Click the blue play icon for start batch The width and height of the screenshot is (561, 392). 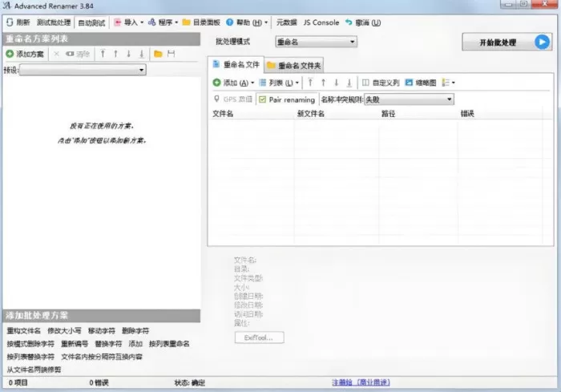point(542,42)
